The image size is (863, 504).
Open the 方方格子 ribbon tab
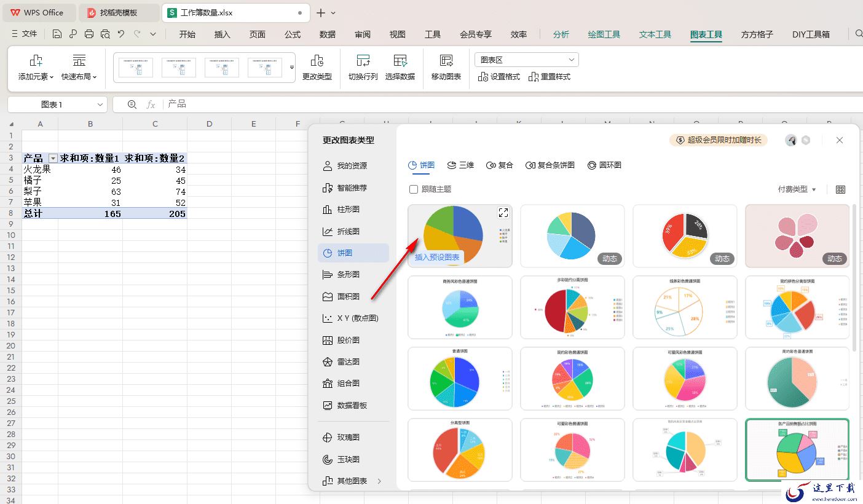coord(757,34)
